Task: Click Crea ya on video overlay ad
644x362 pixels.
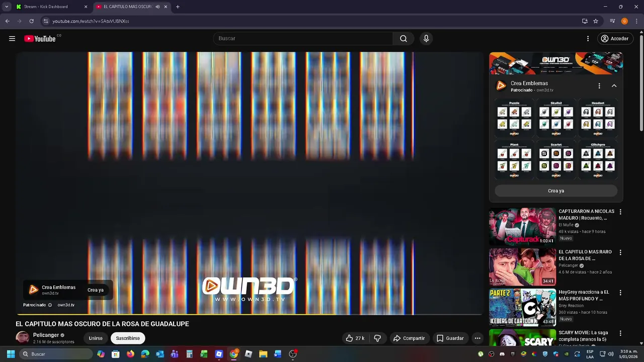Action: 96,290
